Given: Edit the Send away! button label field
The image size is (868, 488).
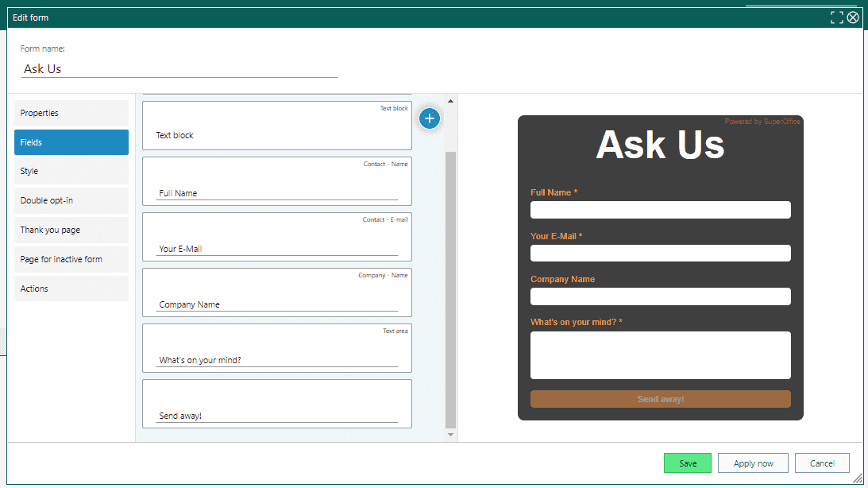Looking at the screenshot, I should (x=277, y=416).
